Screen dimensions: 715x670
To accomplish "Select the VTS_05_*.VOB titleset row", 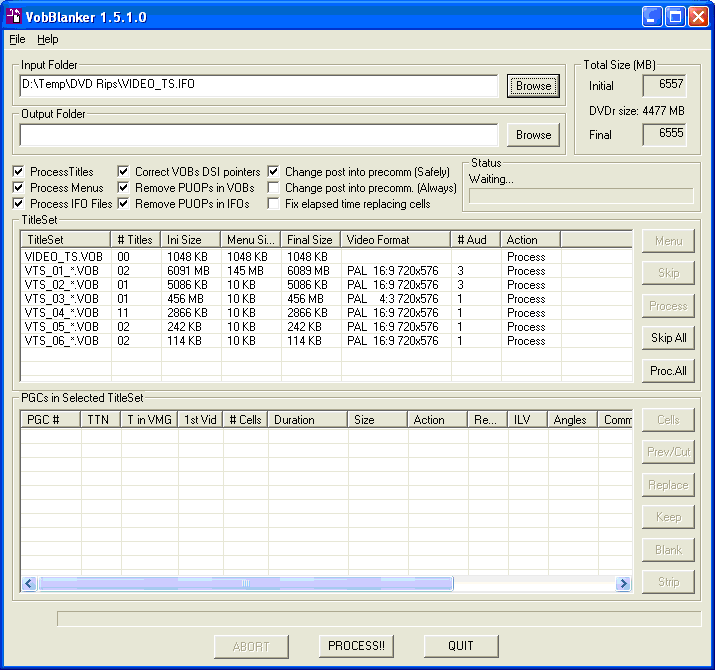I will click(326, 327).
